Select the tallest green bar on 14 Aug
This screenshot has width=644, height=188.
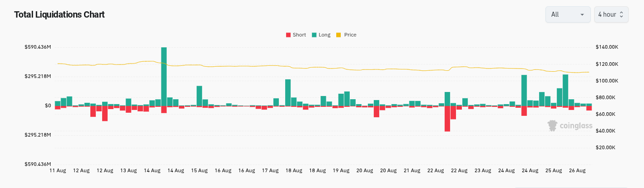coord(164,77)
